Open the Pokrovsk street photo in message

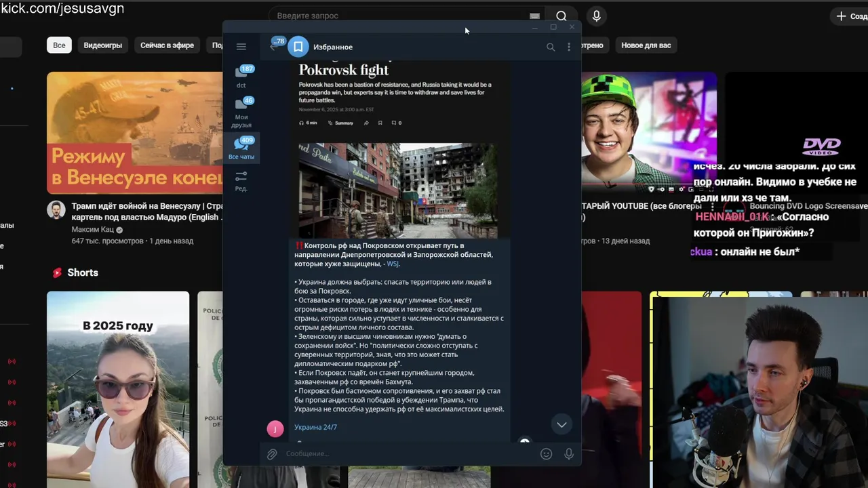tap(397, 190)
